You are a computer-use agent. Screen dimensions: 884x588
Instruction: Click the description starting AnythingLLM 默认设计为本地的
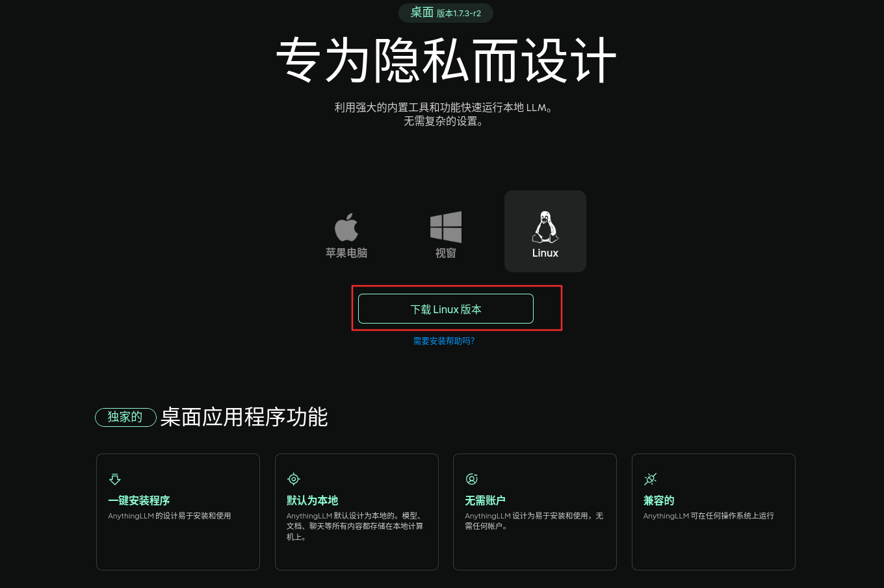(x=356, y=526)
